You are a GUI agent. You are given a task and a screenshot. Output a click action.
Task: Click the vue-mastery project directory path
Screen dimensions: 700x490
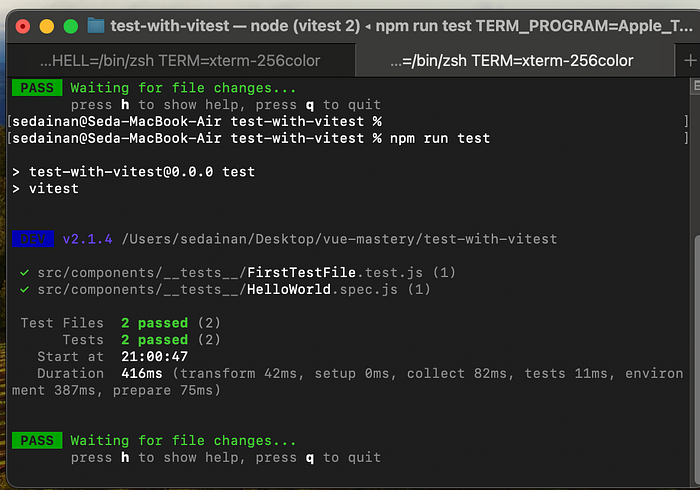(339, 239)
